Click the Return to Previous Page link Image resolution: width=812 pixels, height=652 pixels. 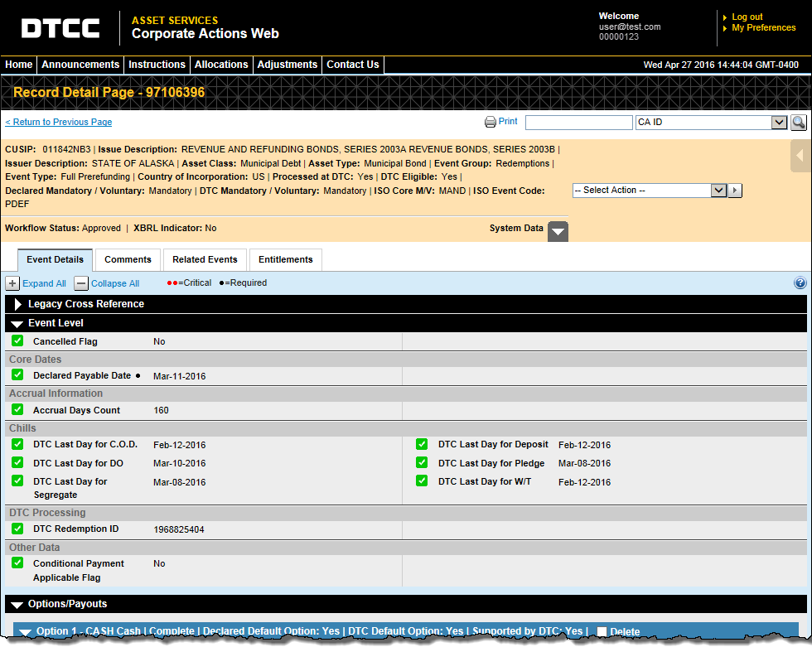[59, 123]
